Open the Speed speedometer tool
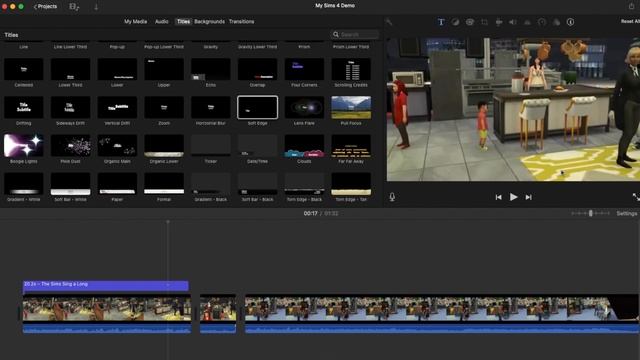The height and width of the screenshot is (360, 640). (x=542, y=22)
